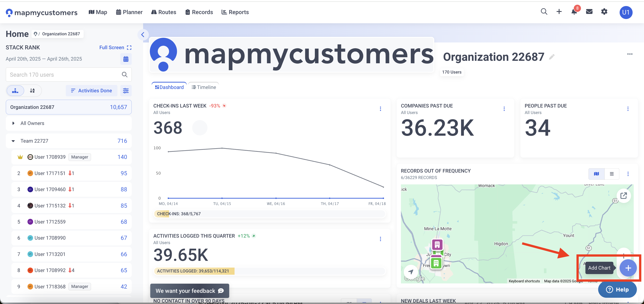Open settings gear icon
The width and height of the screenshot is (644, 304).
coord(604,12)
